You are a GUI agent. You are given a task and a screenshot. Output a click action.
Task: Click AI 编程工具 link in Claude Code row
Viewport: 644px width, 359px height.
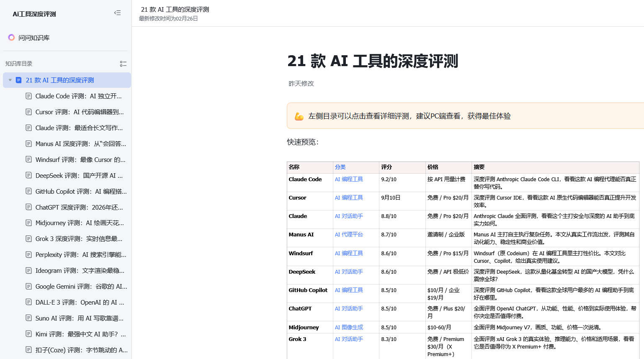[349, 179]
